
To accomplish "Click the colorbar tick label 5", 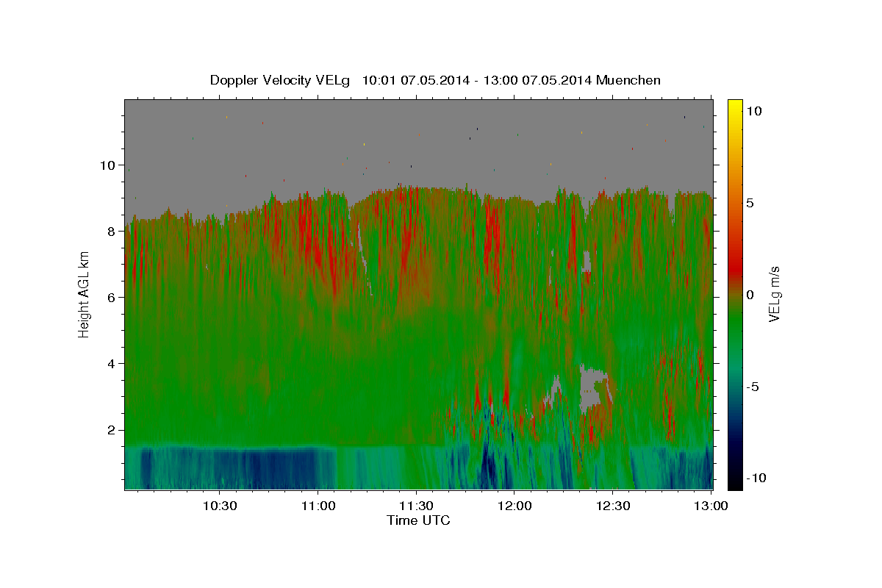I will point(750,203).
